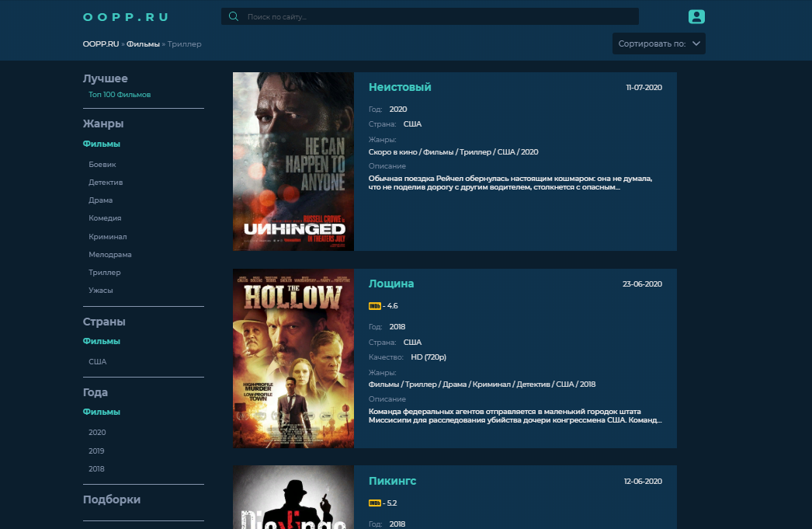The image size is (812, 529).
Task: Click the IMDb badge on Пикингс
Action: [375, 503]
